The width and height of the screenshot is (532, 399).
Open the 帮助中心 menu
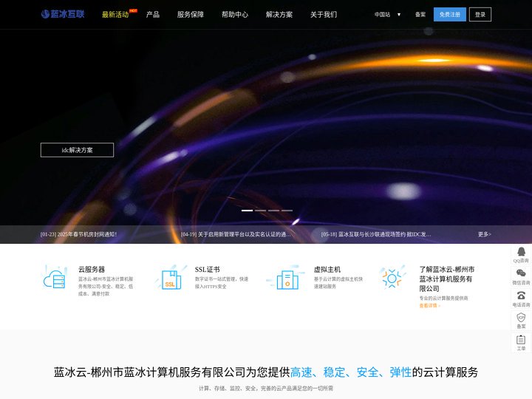[235, 14]
